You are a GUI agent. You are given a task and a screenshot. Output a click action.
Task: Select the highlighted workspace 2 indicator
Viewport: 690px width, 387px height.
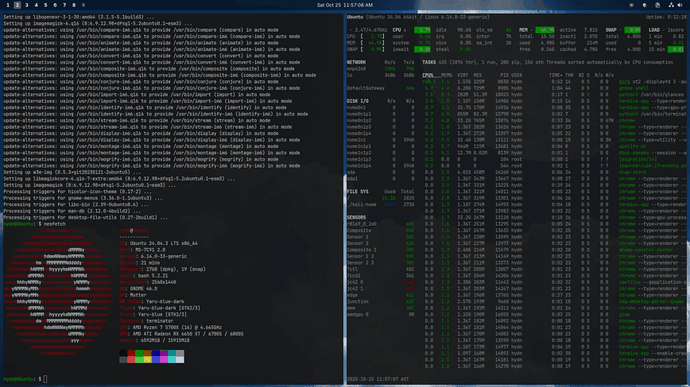(17, 5)
